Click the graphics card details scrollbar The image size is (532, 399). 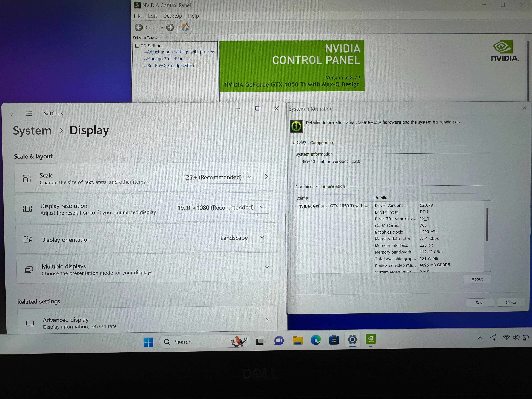click(487, 224)
